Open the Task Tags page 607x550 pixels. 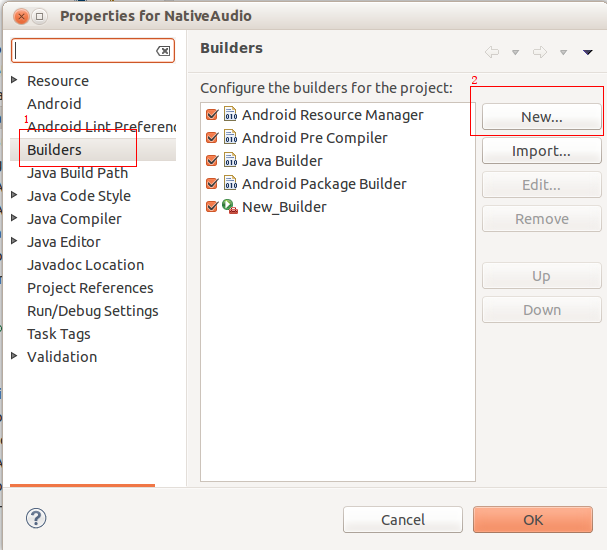point(59,334)
